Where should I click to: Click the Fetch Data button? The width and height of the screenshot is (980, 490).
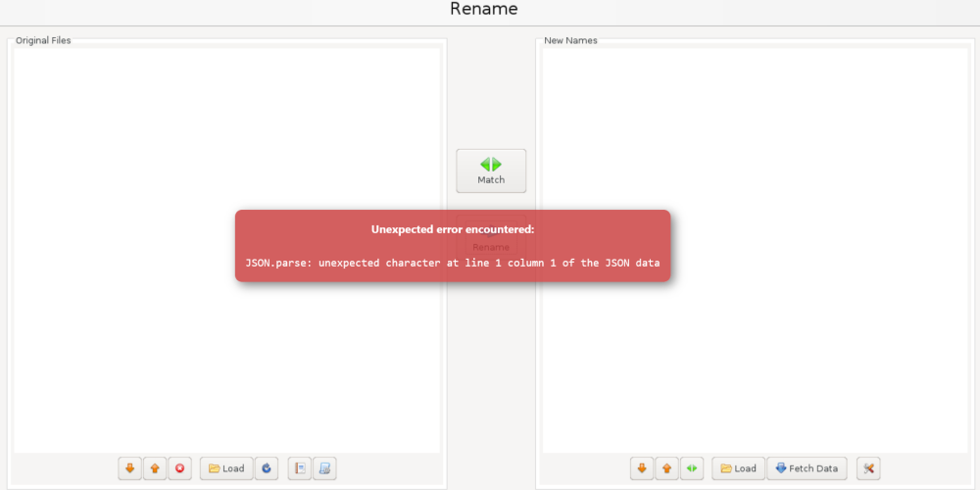tap(807, 468)
